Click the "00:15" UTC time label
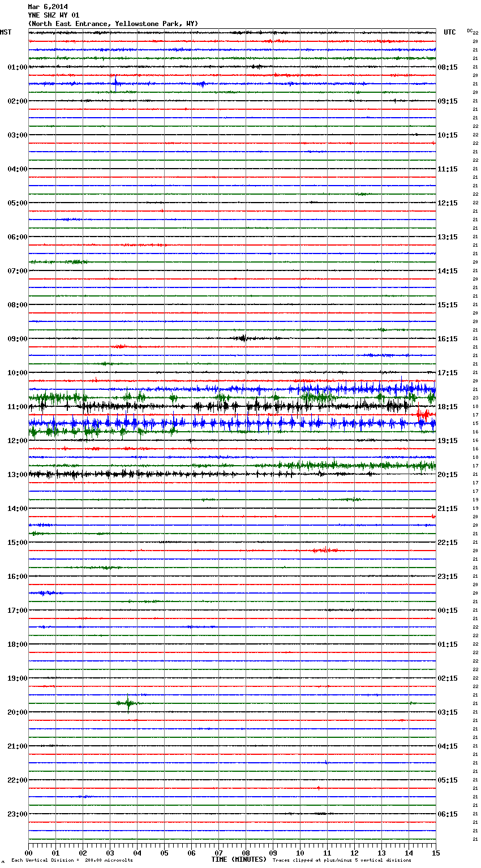Image resolution: width=481 pixels, height=868 pixels. coord(448,611)
